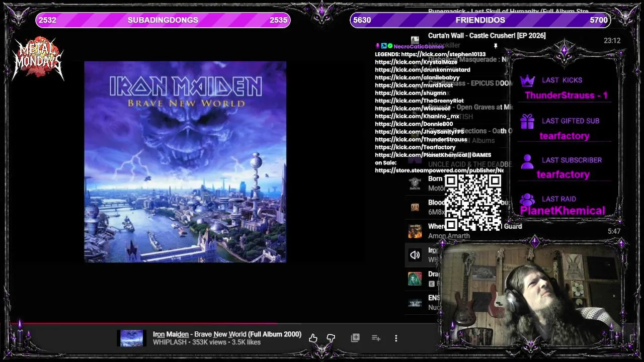Open the kick.com/KrystalMaze link
Screen dimensions: 644x362
coord(416,62)
